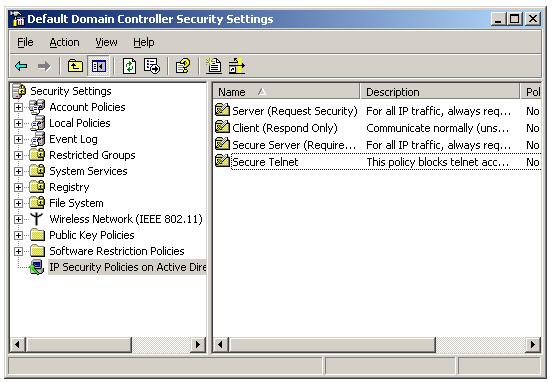Image resolution: width=552 pixels, height=383 pixels.
Task: Expand the Restricted Groups node
Action: tap(18, 155)
